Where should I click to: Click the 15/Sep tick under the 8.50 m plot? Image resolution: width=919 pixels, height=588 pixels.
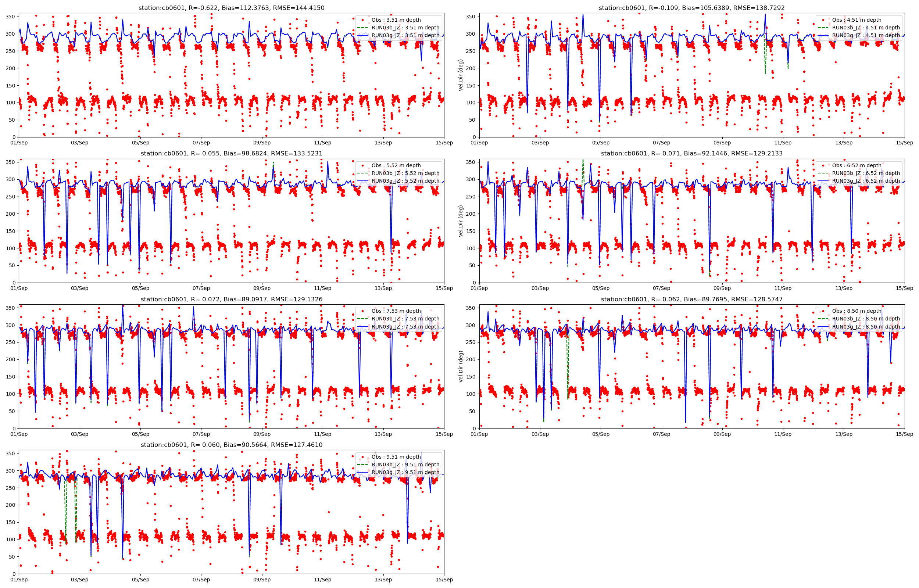click(x=904, y=434)
